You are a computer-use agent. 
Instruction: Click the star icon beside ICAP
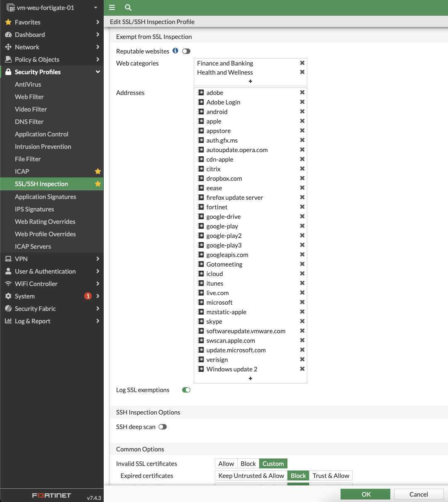(98, 171)
